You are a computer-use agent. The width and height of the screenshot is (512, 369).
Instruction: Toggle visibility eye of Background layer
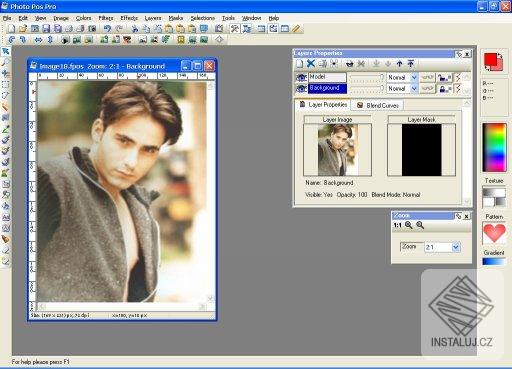pyautogui.click(x=301, y=88)
